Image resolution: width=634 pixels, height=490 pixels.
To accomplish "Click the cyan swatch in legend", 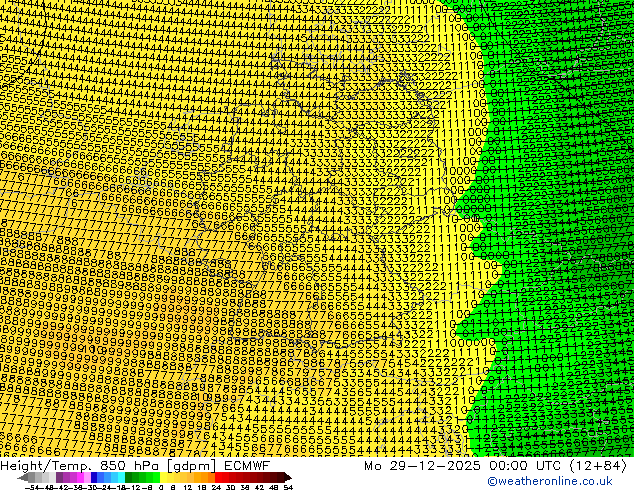I will click(121, 478).
